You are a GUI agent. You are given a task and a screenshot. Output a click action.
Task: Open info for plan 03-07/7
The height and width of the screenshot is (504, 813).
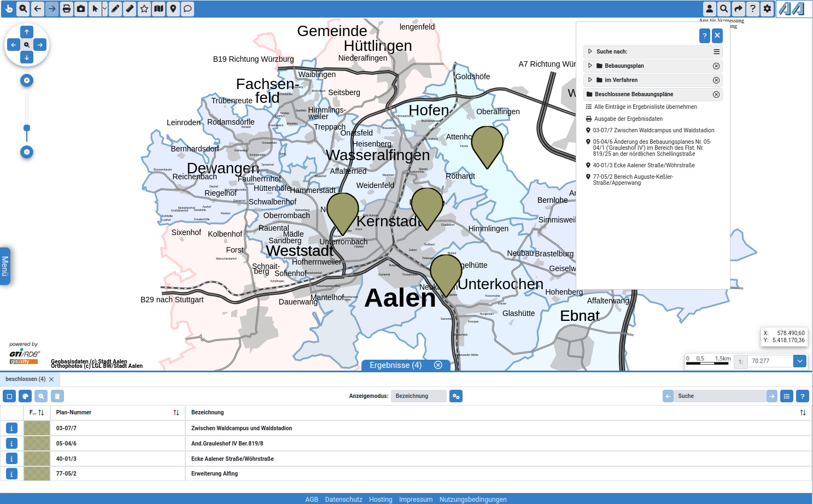[x=11, y=429]
